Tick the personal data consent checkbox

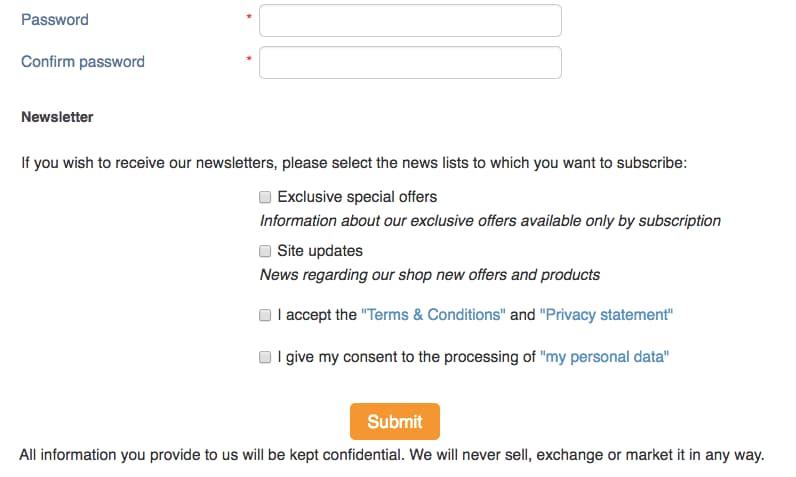[x=266, y=357]
